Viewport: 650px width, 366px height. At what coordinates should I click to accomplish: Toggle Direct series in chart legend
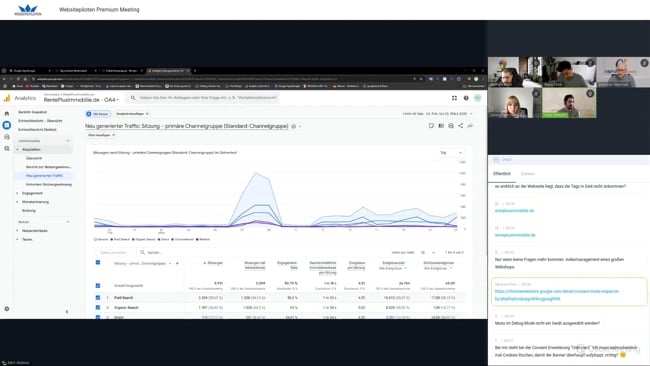(x=163, y=240)
